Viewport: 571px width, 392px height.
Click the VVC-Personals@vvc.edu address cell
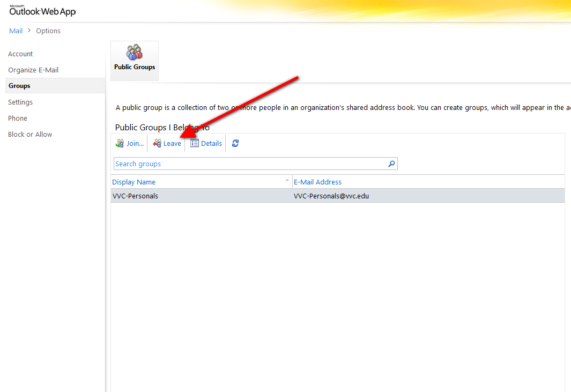tap(331, 196)
